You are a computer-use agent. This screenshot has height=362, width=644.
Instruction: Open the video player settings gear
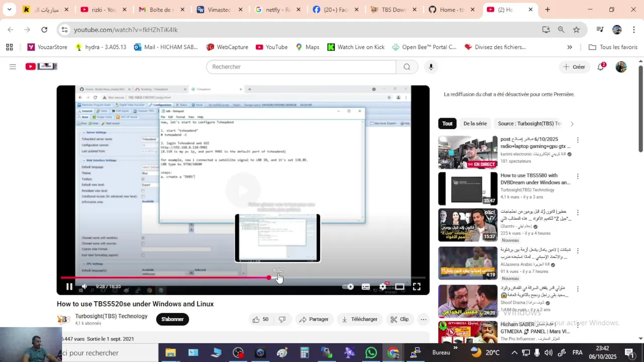pyautogui.click(x=383, y=287)
